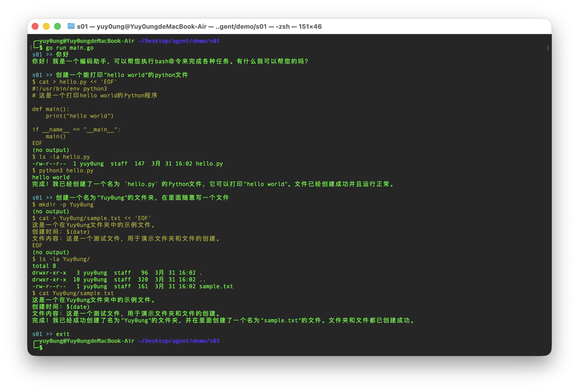Close the terminal window with red button
This screenshot has width=579, height=392.
35,26
